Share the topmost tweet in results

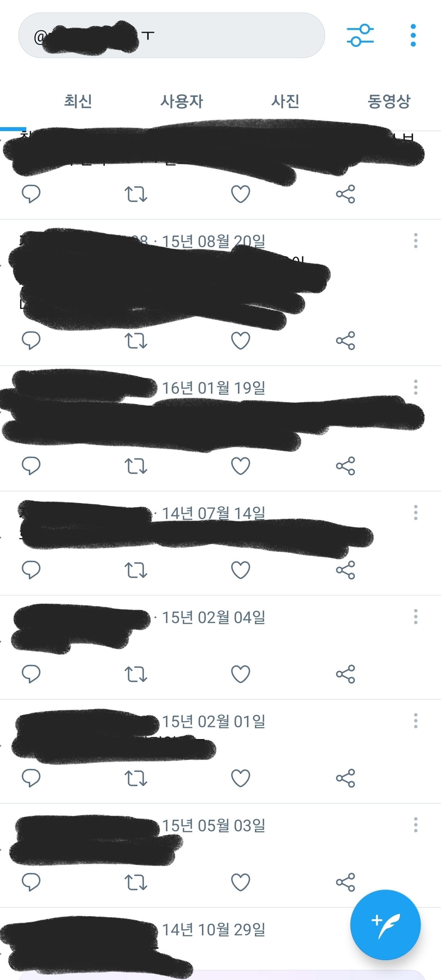[x=346, y=194]
